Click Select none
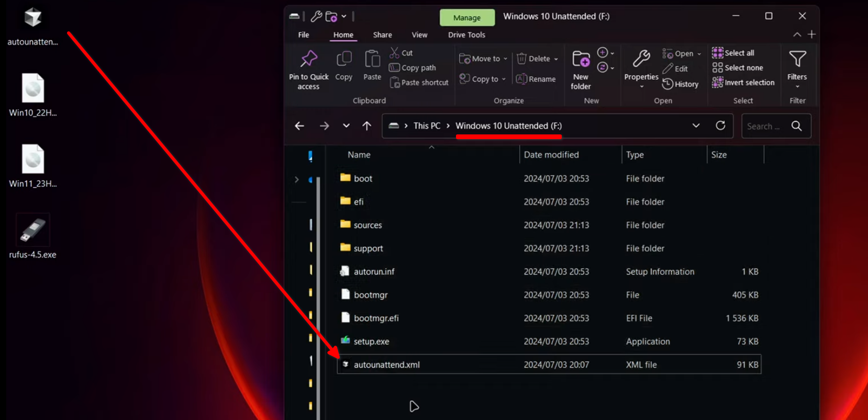 pos(738,67)
